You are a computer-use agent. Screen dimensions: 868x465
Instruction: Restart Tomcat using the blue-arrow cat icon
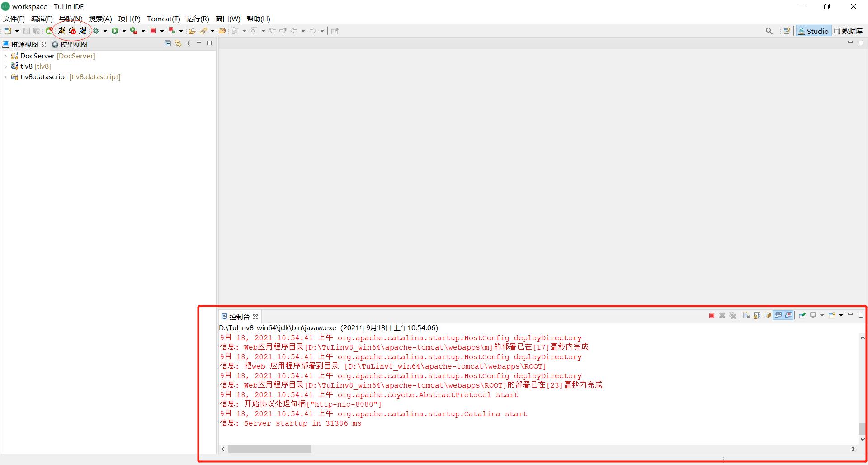83,31
